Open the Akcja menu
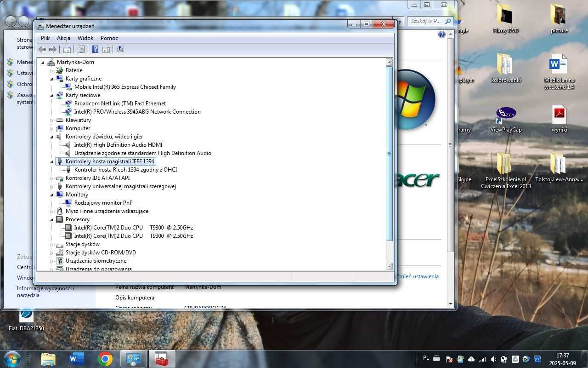The image size is (588, 368). [x=63, y=38]
